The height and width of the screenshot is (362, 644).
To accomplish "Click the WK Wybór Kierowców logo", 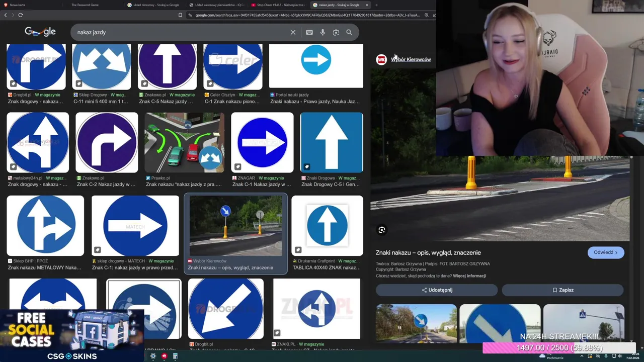I will [x=381, y=59].
